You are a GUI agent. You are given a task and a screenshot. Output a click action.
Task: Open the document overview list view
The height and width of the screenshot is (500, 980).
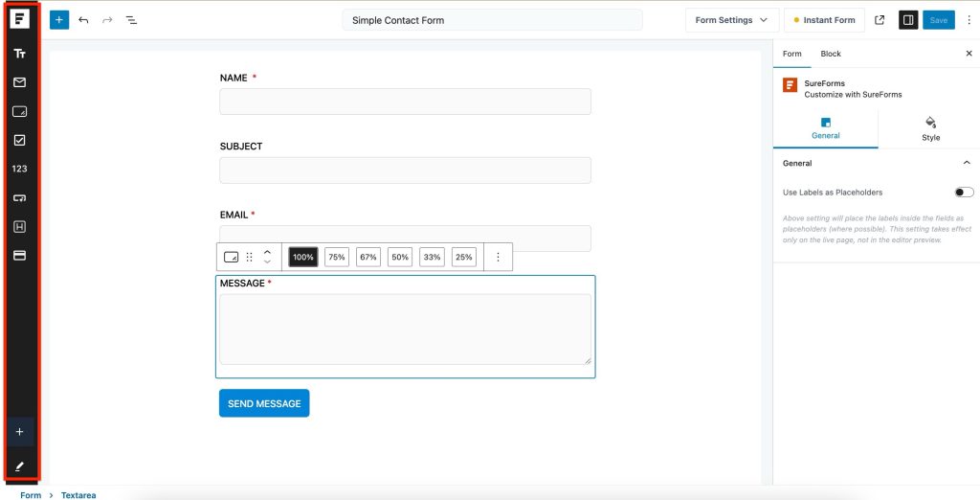[131, 20]
